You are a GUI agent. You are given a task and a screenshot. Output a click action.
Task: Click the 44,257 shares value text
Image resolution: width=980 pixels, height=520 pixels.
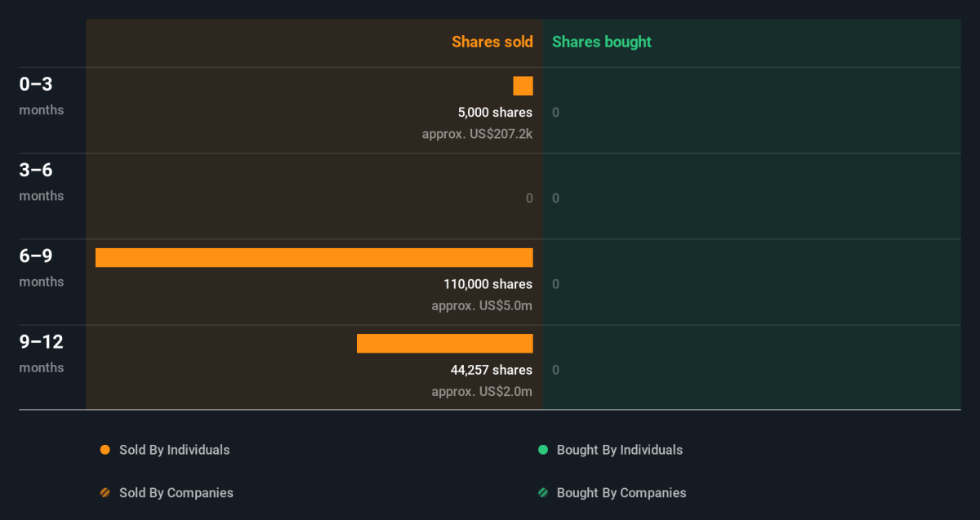coord(492,370)
